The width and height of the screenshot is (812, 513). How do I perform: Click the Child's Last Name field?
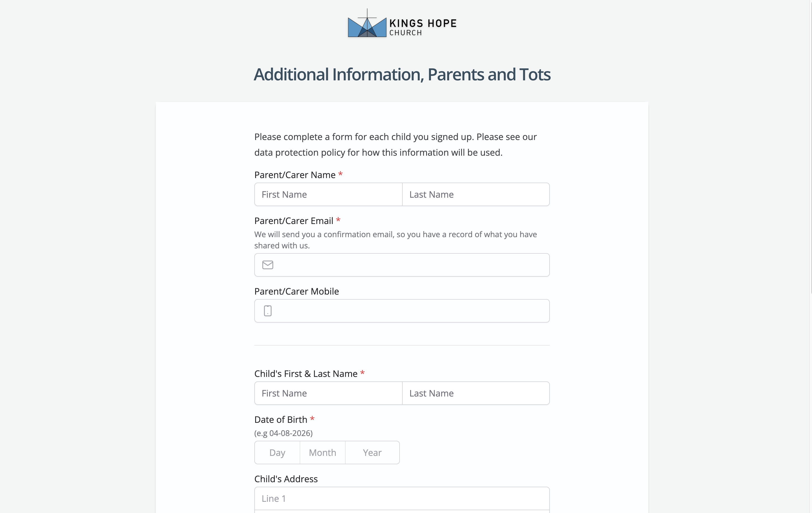[476, 393]
